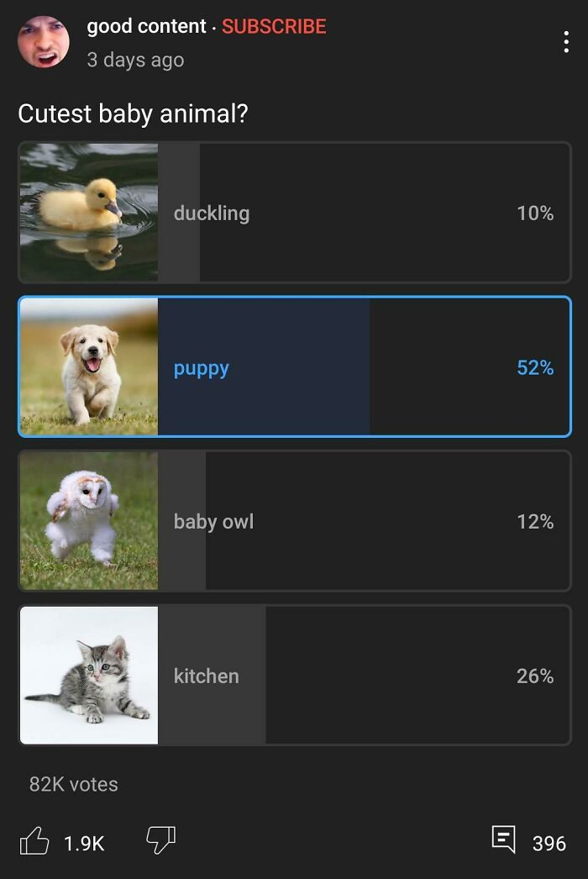Image resolution: width=588 pixels, height=879 pixels.
Task: Open the comments icon
Action: click(503, 840)
